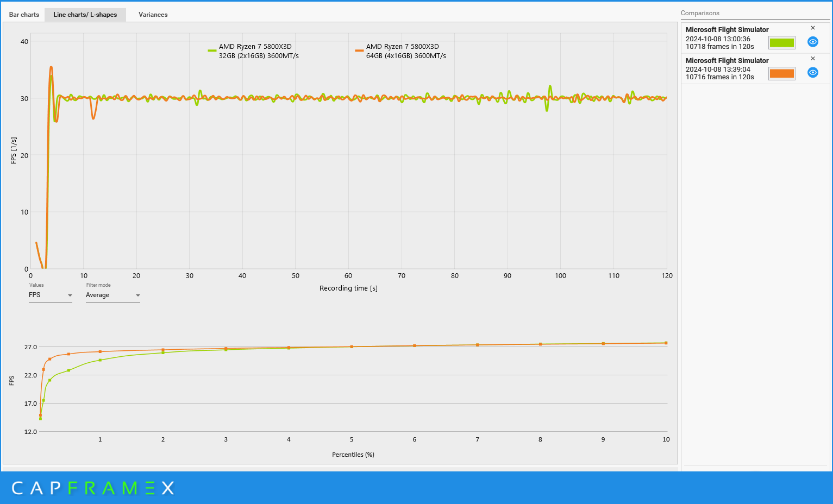Toggle visibility of the 13:39:04 recording
This screenshot has height=504, width=833.
(813, 73)
